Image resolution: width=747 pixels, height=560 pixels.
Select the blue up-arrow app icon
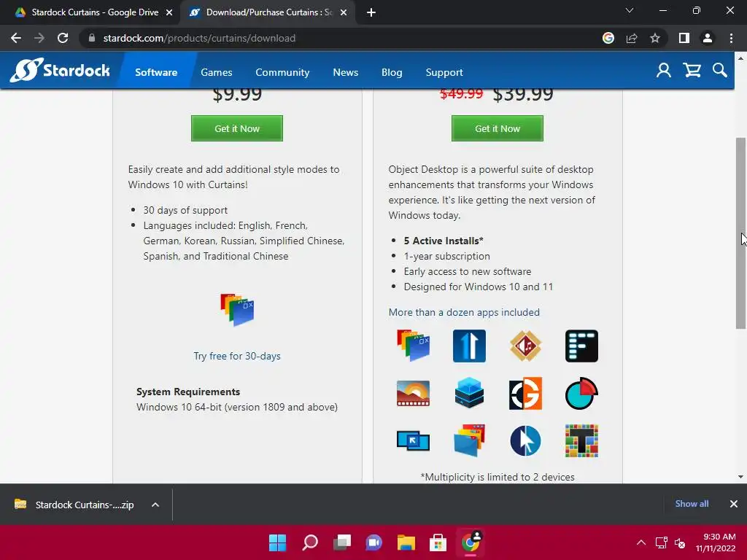click(469, 346)
